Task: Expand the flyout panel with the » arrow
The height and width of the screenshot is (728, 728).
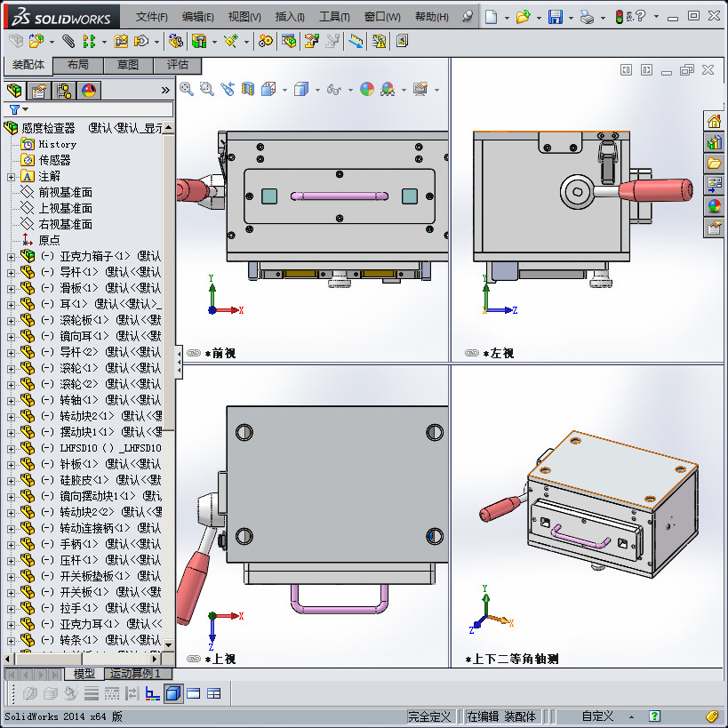Action: 165,90
